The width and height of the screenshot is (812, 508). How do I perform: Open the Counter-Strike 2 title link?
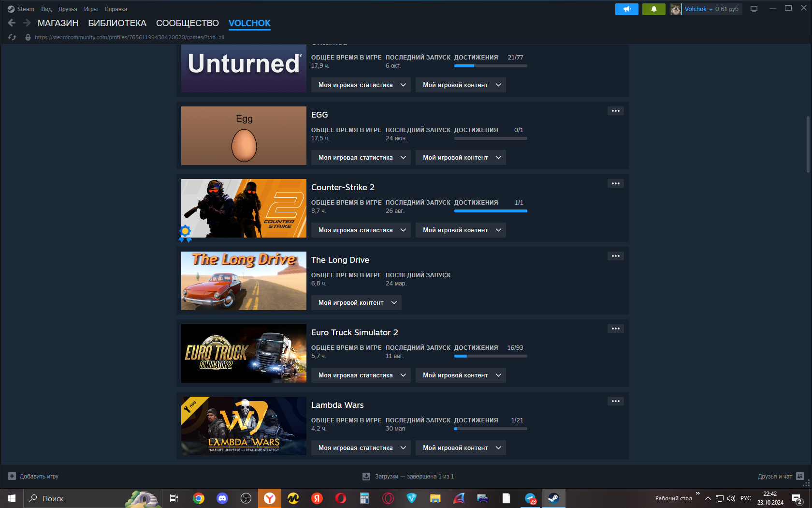tap(343, 187)
